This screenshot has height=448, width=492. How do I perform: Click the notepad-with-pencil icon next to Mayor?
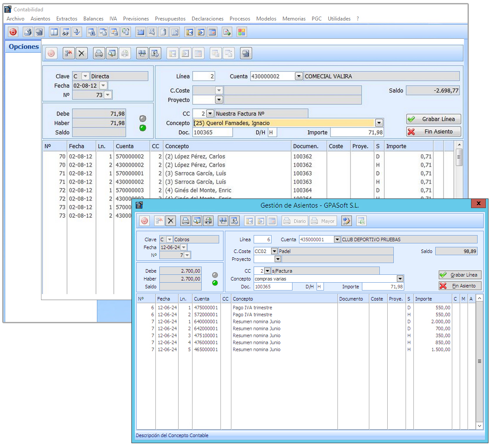(x=347, y=221)
